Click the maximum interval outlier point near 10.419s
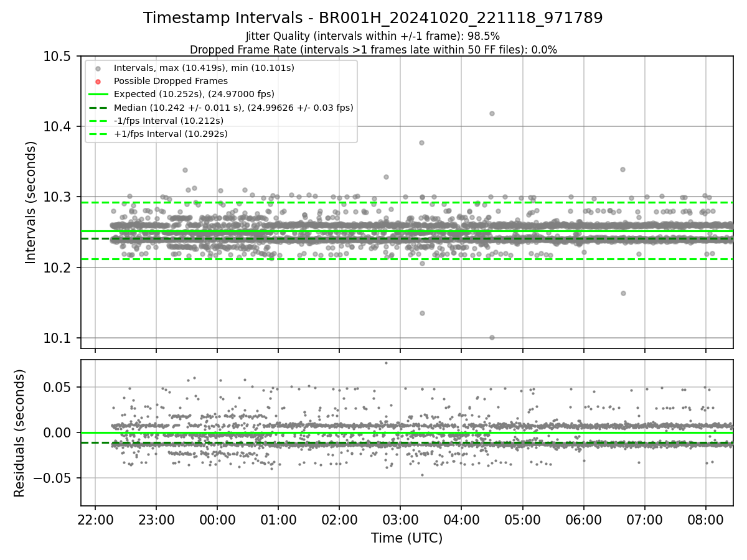The image size is (747, 560). [492, 113]
